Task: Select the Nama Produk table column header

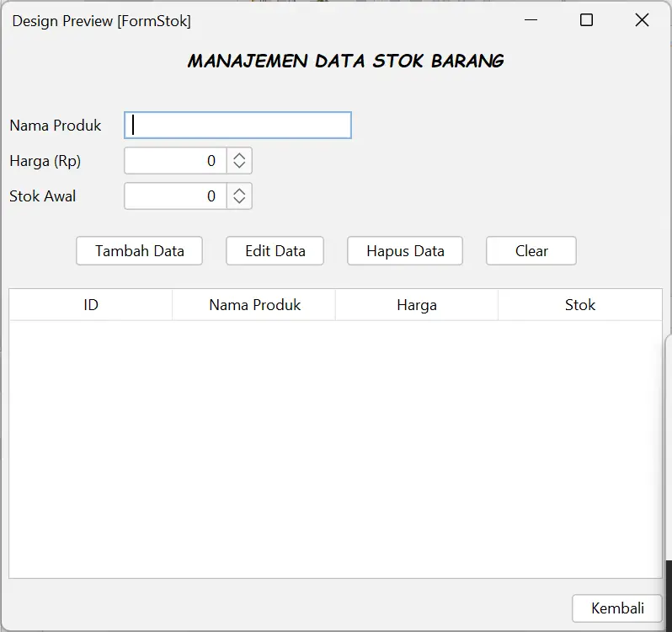Action: pyautogui.click(x=254, y=305)
